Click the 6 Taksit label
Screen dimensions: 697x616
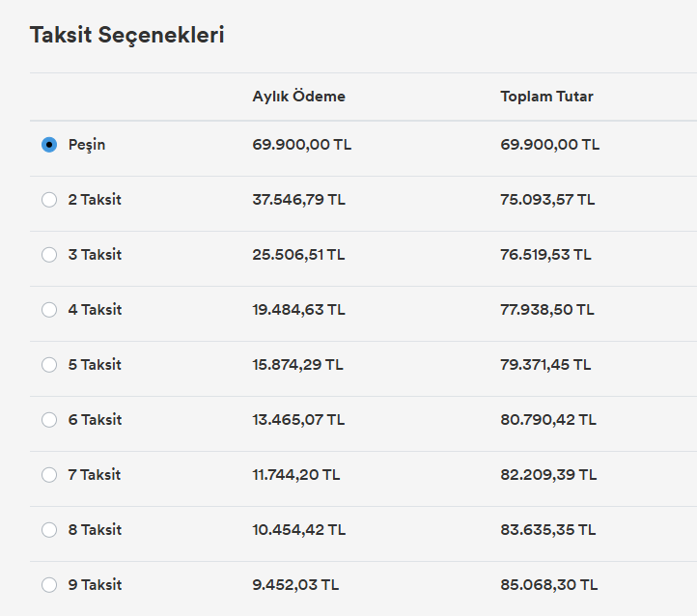click(x=95, y=420)
